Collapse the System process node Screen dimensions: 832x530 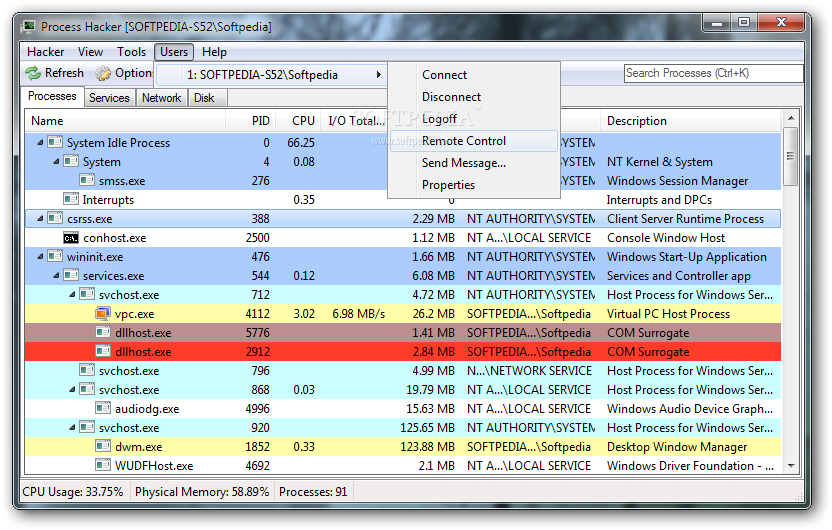click(x=56, y=162)
